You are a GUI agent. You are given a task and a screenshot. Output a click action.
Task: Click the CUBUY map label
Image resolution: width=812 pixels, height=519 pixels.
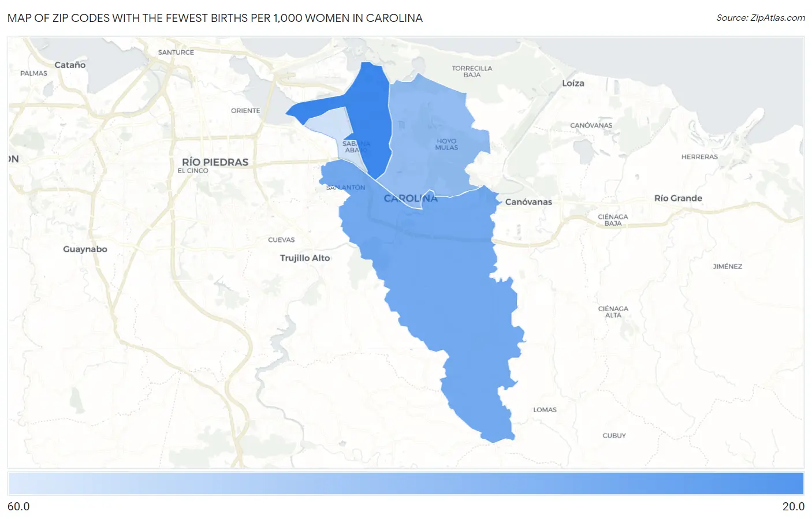tap(614, 436)
